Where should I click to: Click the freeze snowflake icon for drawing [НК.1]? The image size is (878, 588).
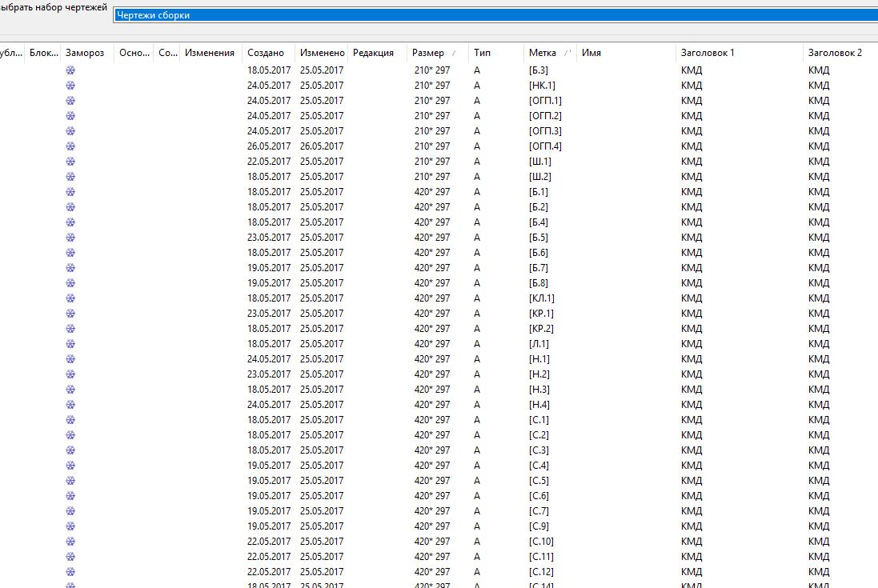tap(70, 86)
